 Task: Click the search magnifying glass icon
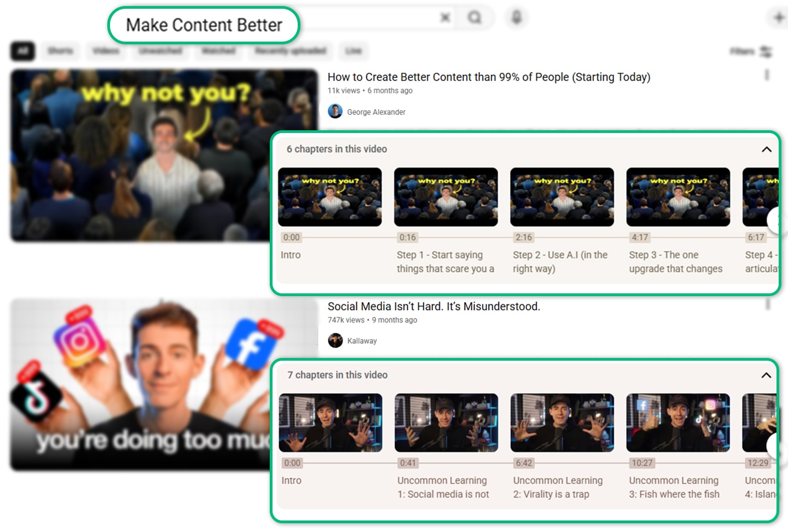coord(475,18)
